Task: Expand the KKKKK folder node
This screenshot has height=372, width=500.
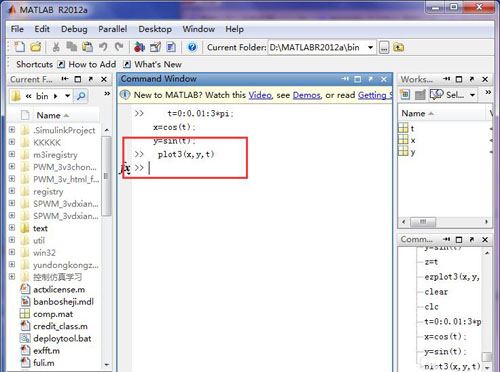Action: point(12,142)
